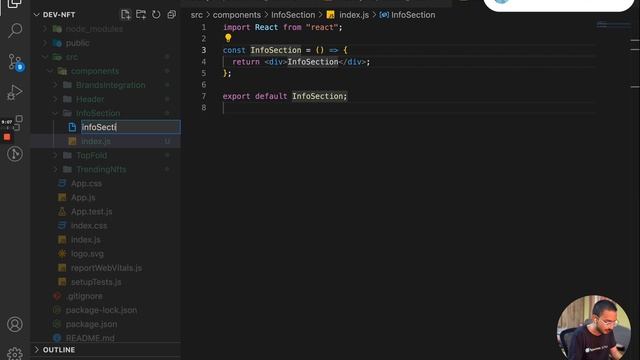
Task: Open App.css file
Action: tap(86, 184)
